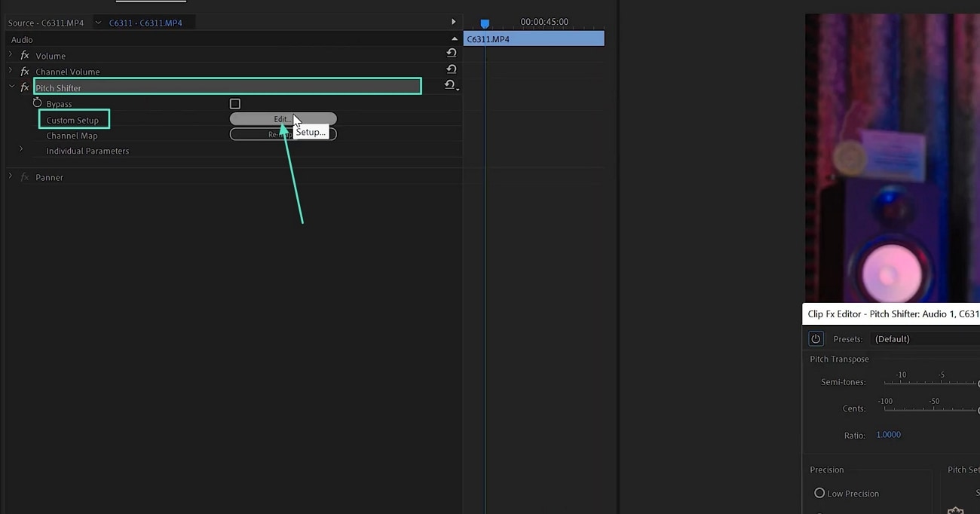The image size is (980, 514).
Task: Click the fx icon beside Pitch Shifter
Action: coord(25,87)
